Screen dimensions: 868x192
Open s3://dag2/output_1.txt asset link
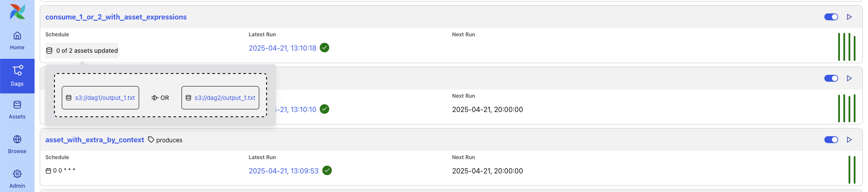[224, 98]
